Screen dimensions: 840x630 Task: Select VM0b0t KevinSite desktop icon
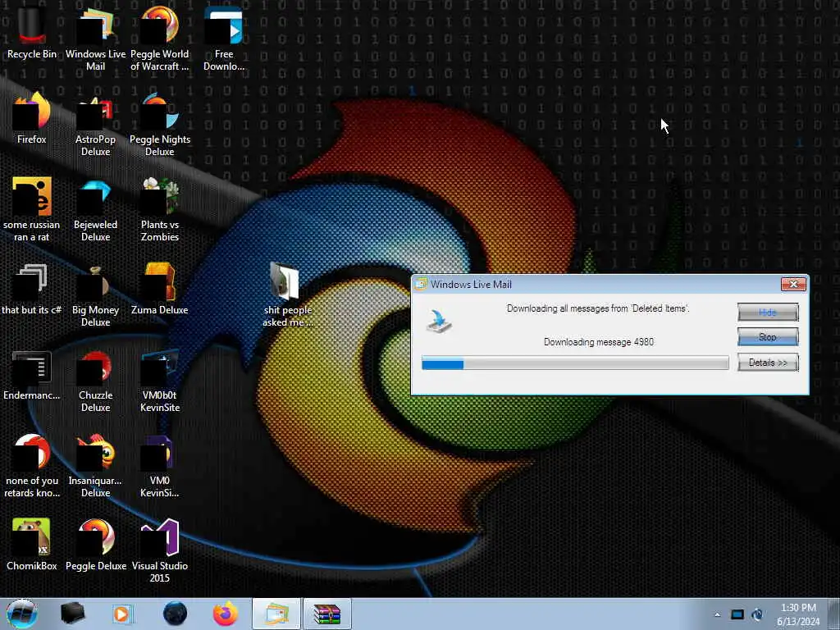[160, 381]
